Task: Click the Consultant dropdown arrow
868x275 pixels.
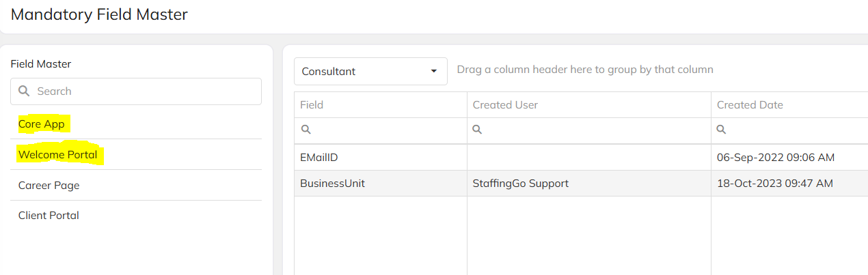Action: tap(433, 71)
